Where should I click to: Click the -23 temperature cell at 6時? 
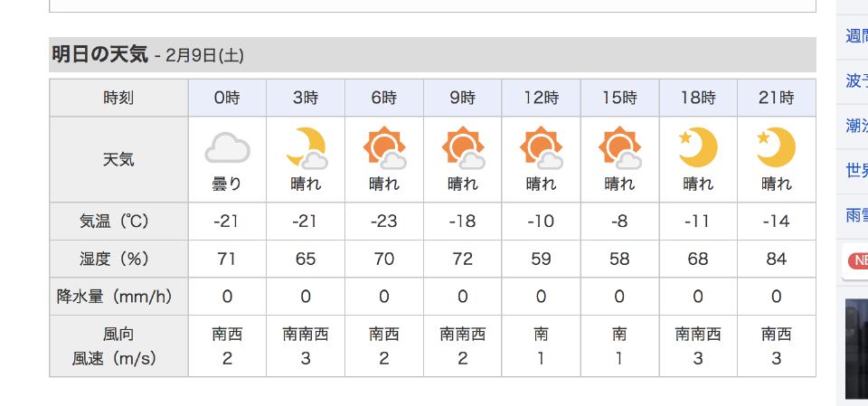383,221
